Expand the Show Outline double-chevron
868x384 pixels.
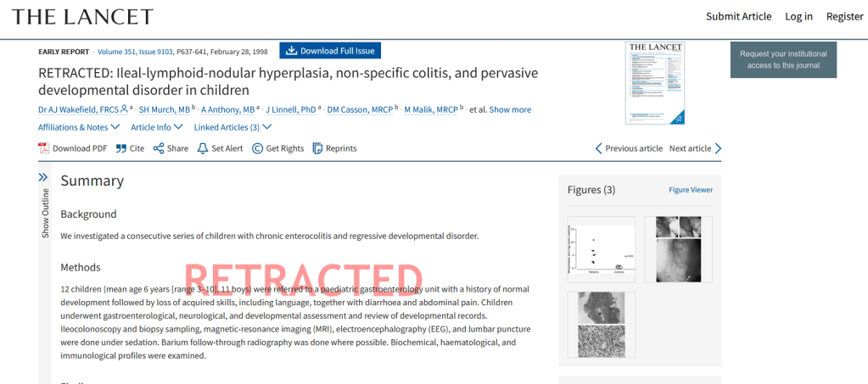[x=43, y=177]
